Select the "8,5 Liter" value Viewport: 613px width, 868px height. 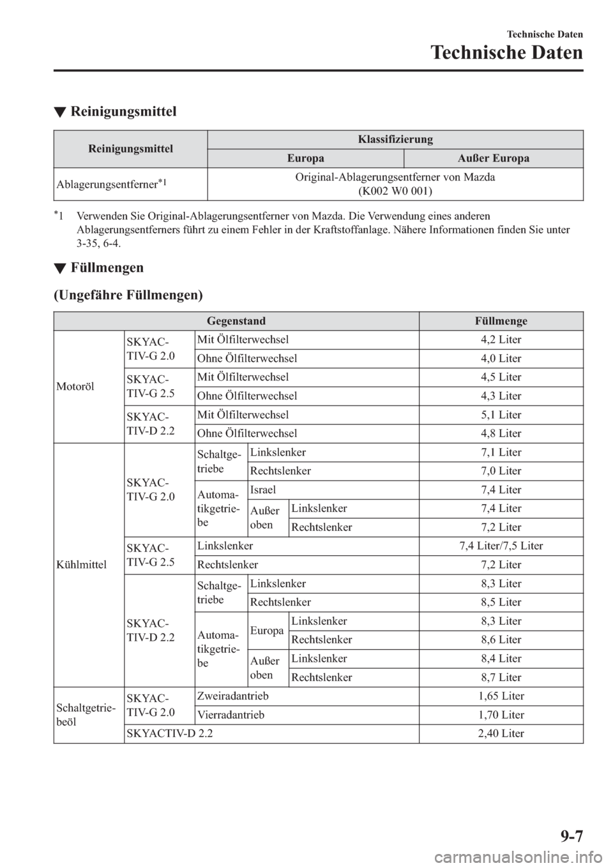(x=501, y=602)
